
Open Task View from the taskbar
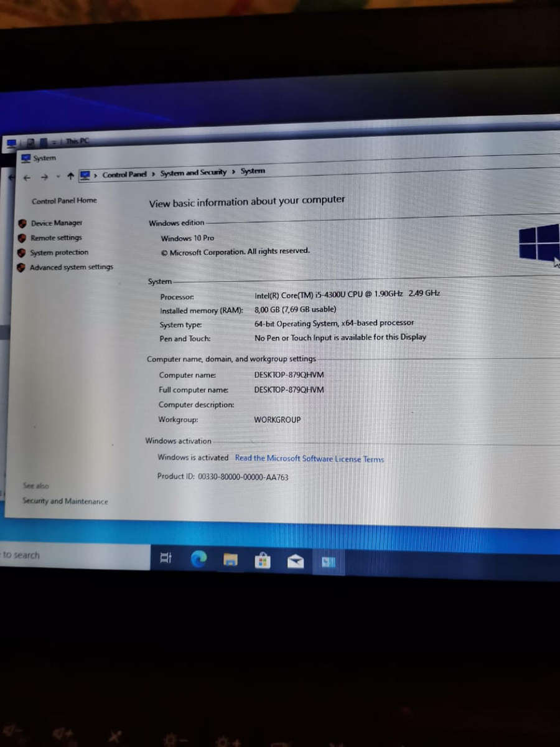pos(165,559)
